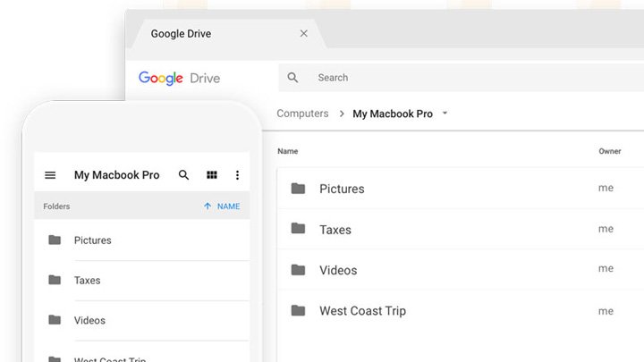Click the Taxes folder icon in desktop list
Viewport: 644px width, 362px height.
coord(298,228)
